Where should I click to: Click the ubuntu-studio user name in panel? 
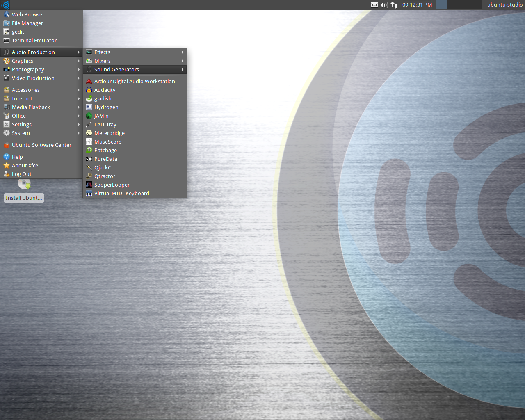(x=505, y=5)
